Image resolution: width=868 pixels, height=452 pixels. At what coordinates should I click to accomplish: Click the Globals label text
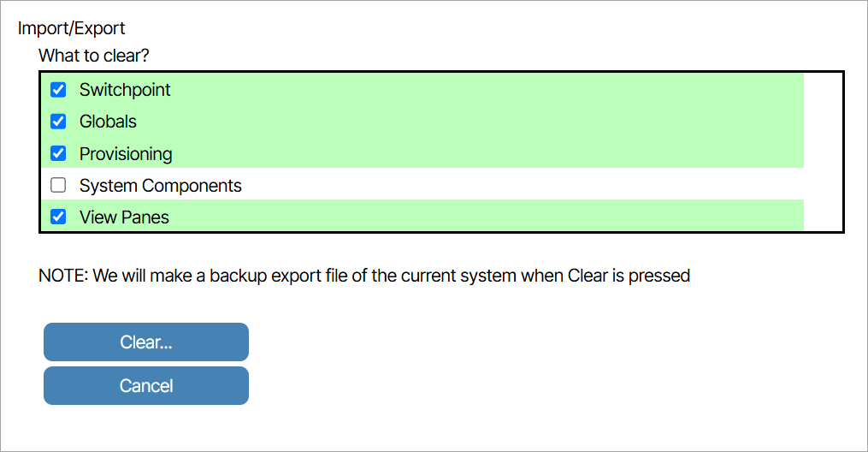coord(108,122)
